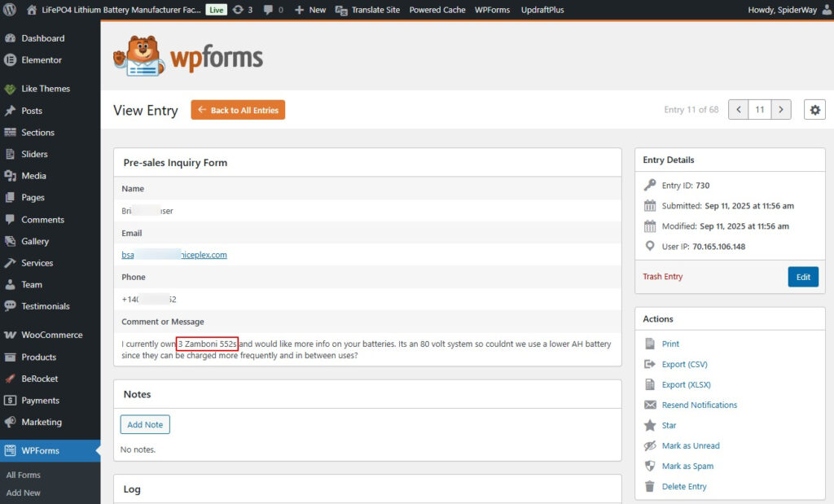
Task: Open Elementor in sidebar menu
Action: pyautogui.click(x=41, y=59)
